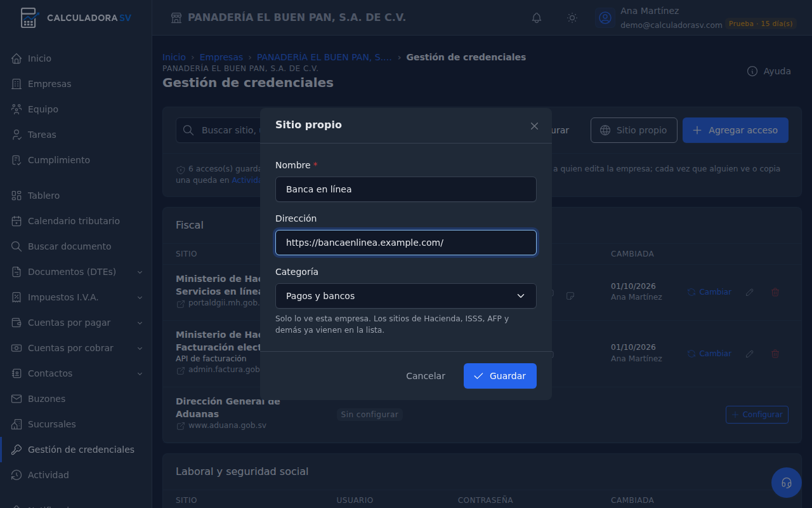
Task: Click the Inicio breadcrumb link
Action: point(174,57)
